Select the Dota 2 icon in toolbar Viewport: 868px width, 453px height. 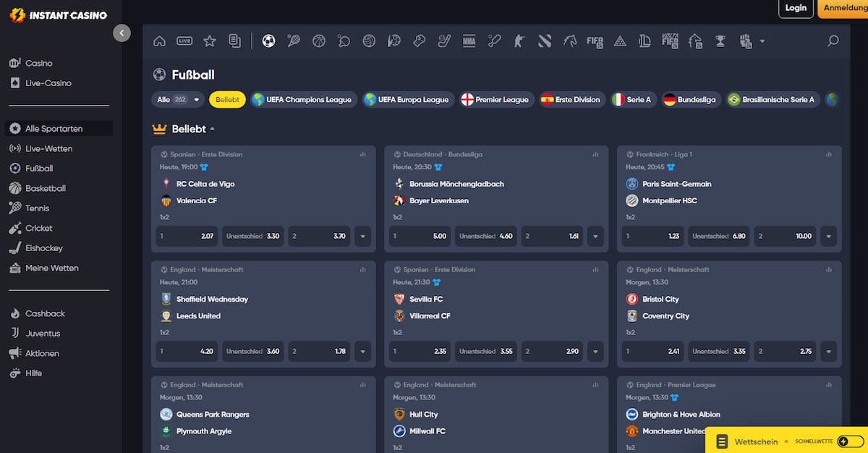pyautogui.click(x=545, y=41)
